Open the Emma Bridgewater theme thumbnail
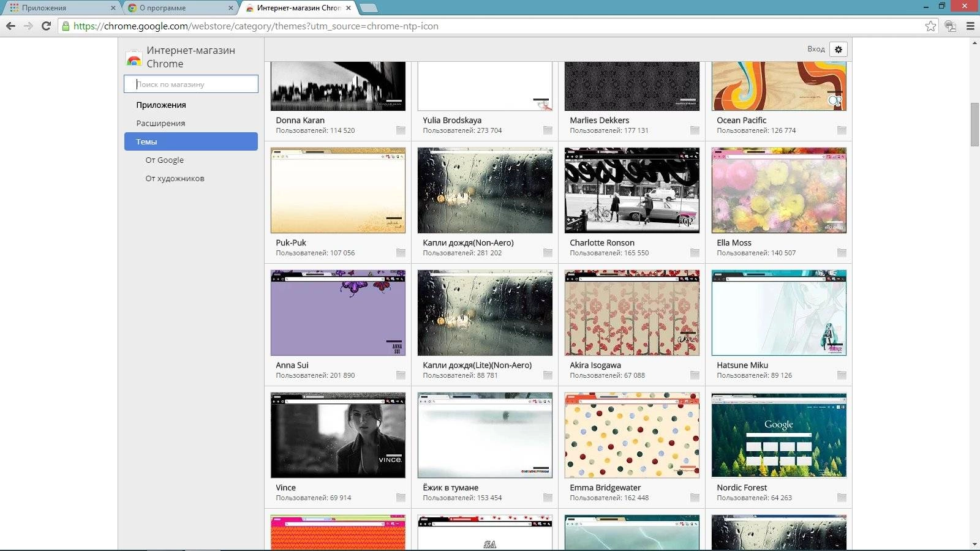The width and height of the screenshot is (980, 551). 632,435
